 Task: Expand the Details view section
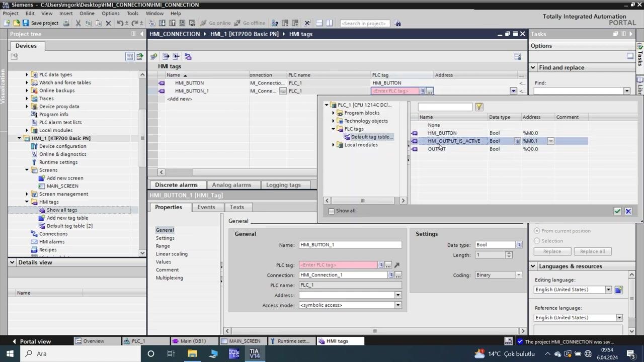click(x=12, y=262)
